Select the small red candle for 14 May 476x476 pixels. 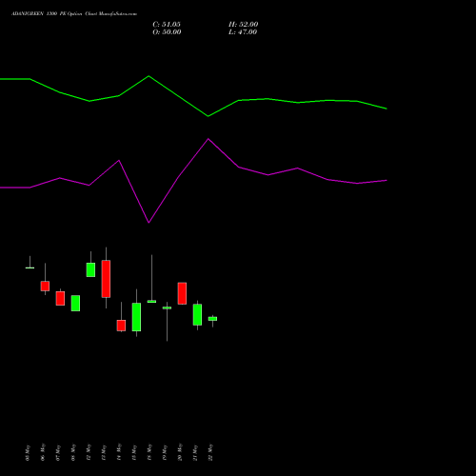121,326
